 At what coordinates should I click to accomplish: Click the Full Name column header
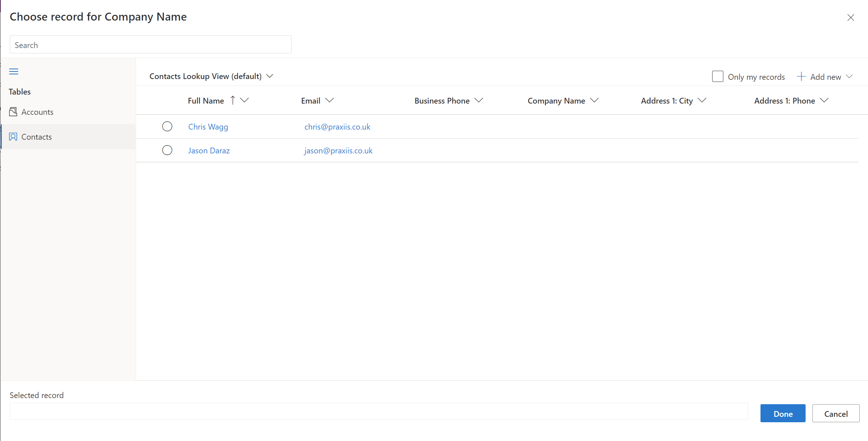pos(206,101)
